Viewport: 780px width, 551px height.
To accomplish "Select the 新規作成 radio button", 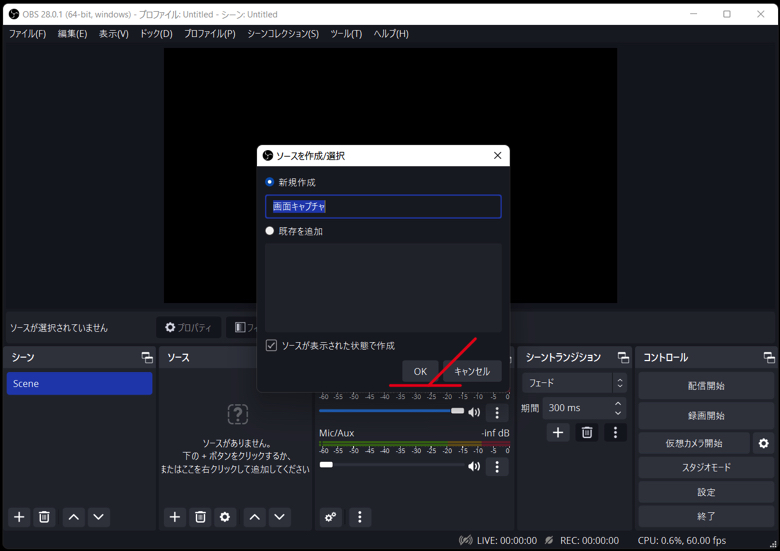I will (x=270, y=182).
